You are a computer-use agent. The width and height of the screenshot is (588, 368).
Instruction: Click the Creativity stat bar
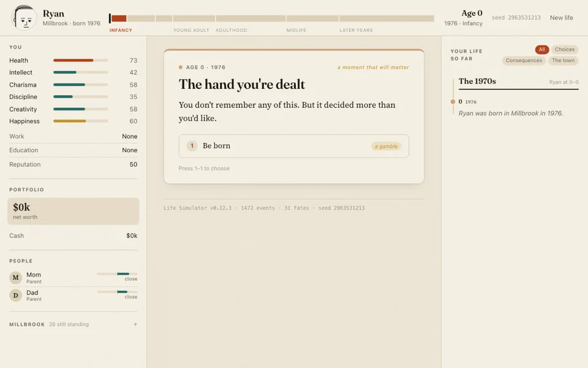tap(80, 109)
